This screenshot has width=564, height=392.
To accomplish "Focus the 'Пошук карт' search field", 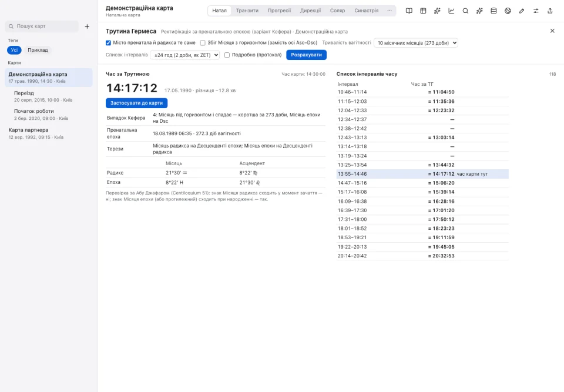I will pos(42,26).
